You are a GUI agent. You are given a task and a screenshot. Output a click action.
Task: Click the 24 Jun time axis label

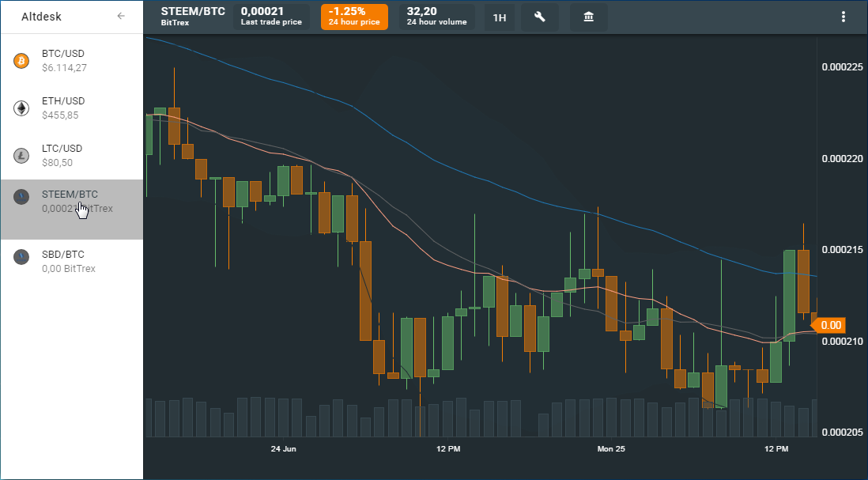tap(284, 448)
